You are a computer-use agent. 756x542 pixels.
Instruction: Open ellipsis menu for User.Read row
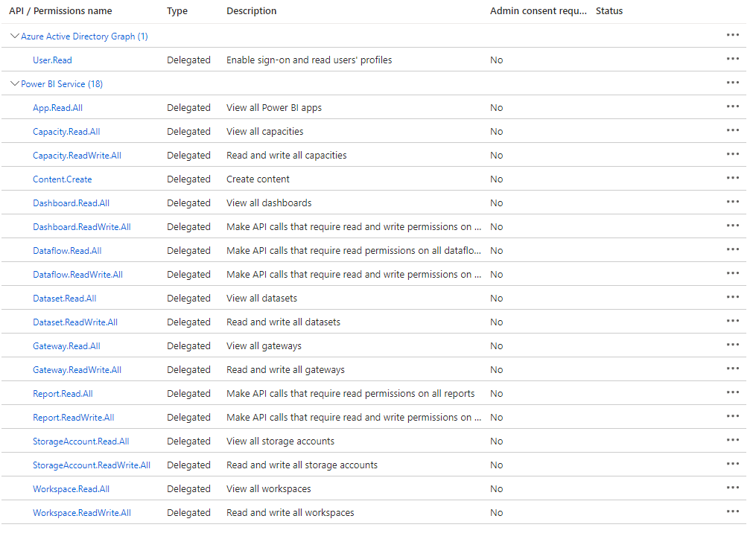coord(732,59)
